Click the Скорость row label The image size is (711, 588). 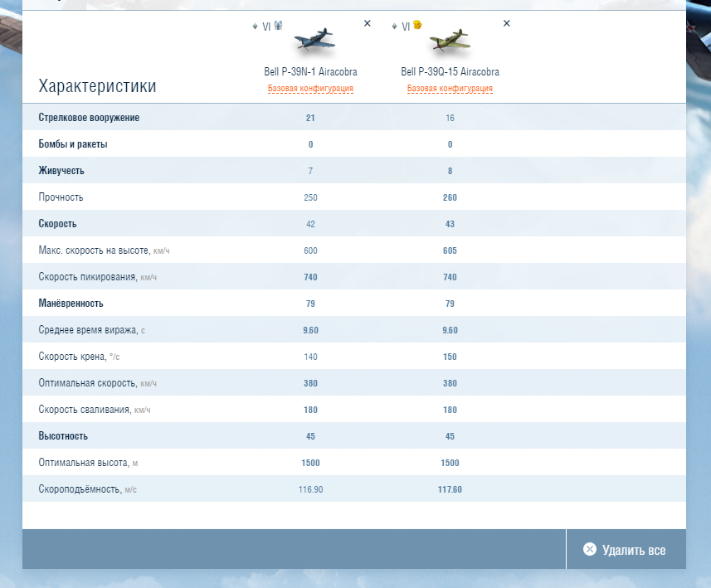pyautogui.click(x=57, y=223)
